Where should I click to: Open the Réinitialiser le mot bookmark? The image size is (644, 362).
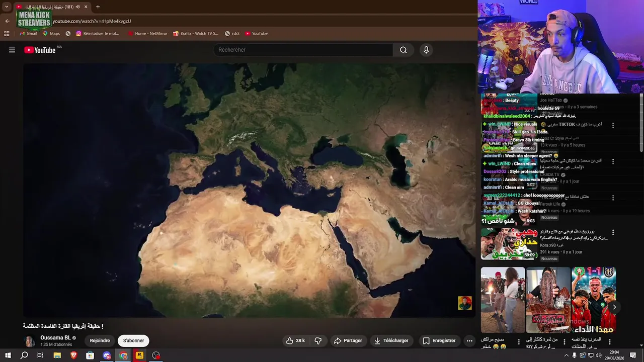tap(98, 34)
